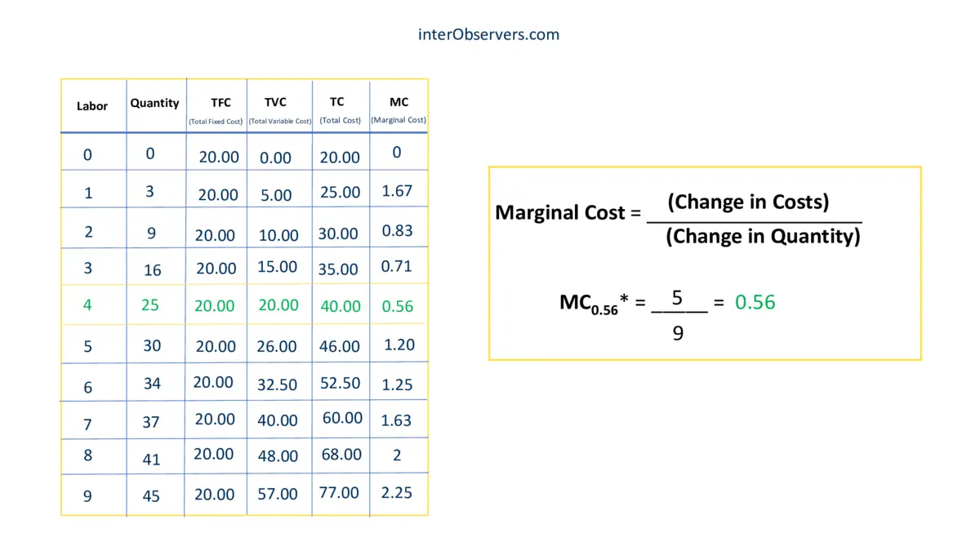This screenshot has height=551, width=980.
Task: Select the "(Change in Quantity)" denominator text
Action: tap(763, 237)
